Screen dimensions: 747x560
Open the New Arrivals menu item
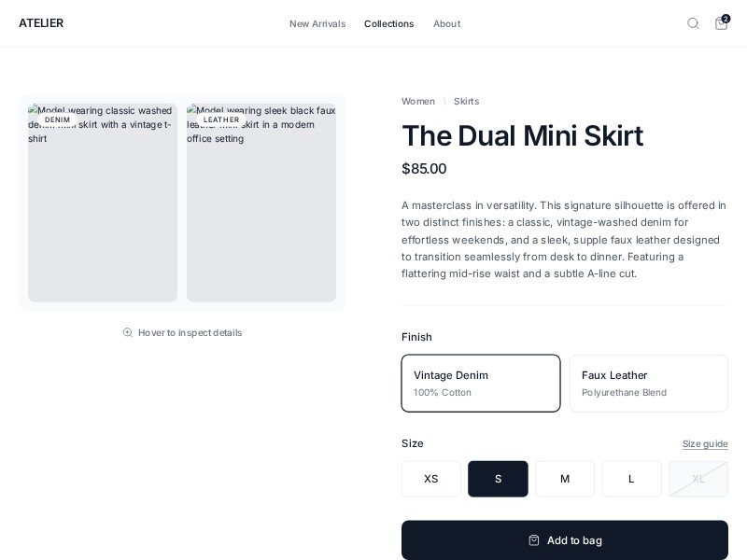pos(317,23)
